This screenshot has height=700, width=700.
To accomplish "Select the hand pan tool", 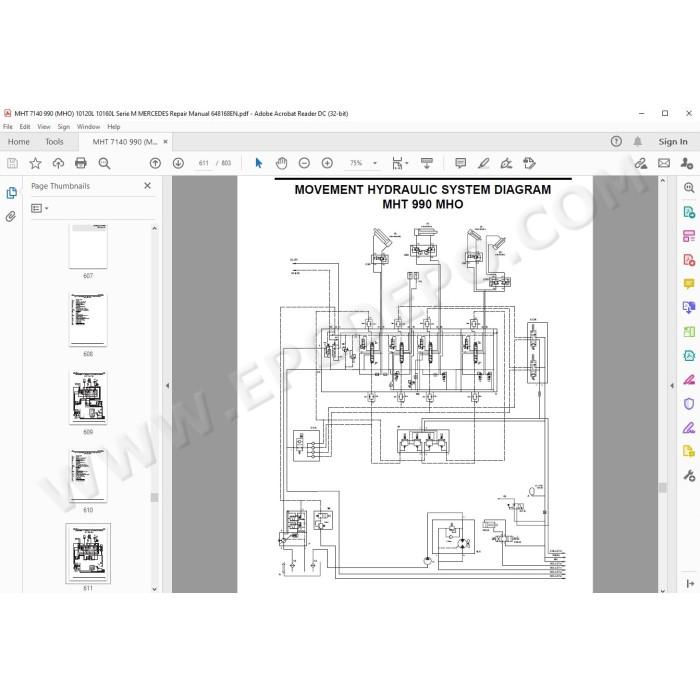I will pos(281,163).
